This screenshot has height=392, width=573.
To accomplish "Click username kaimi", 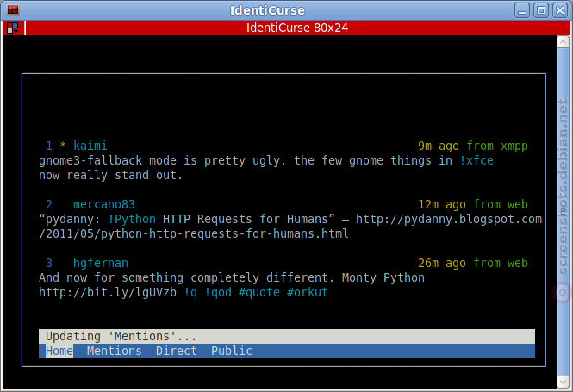I will click(90, 146).
